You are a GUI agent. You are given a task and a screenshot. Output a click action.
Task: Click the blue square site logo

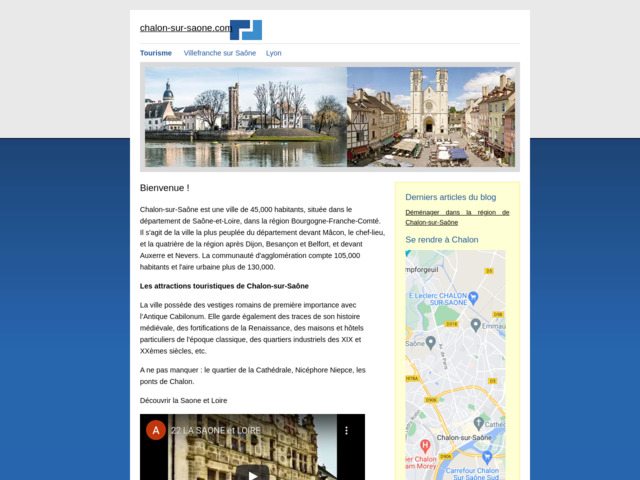[x=246, y=29]
